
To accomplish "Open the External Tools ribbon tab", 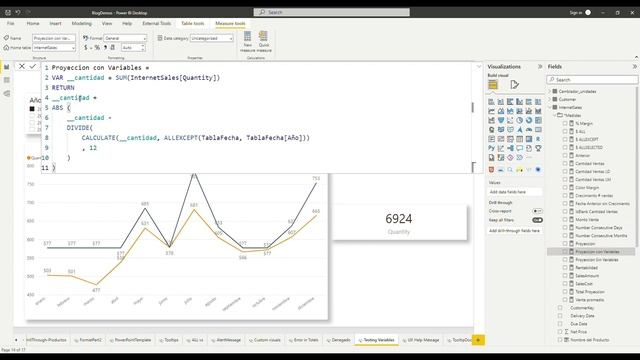I will (x=157, y=24).
